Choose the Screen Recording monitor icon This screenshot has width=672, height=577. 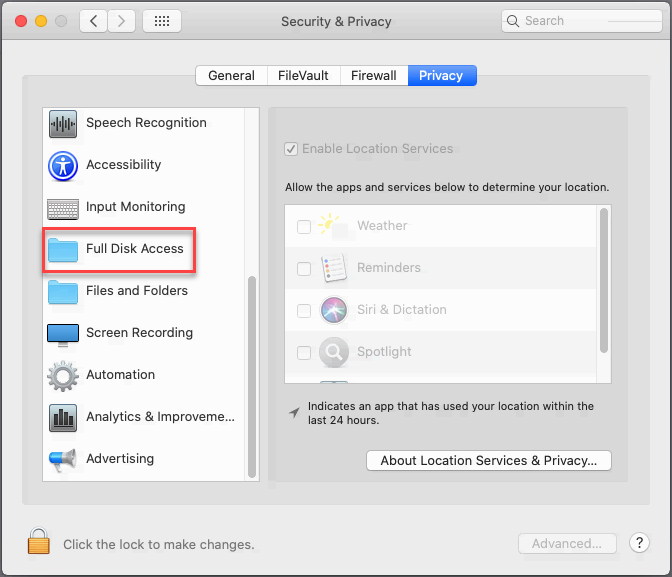coord(63,333)
